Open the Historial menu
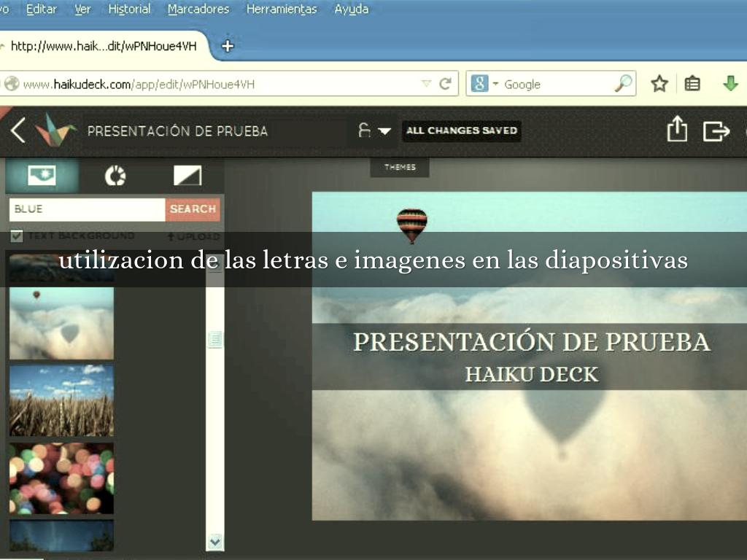 pyautogui.click(x=129, y=9)
